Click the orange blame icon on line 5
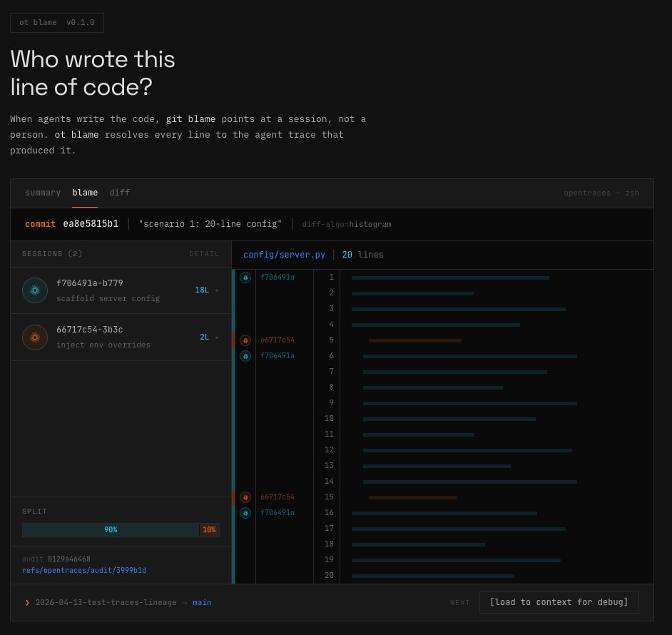This screenshot has height=635, width=672. (245, 340)
